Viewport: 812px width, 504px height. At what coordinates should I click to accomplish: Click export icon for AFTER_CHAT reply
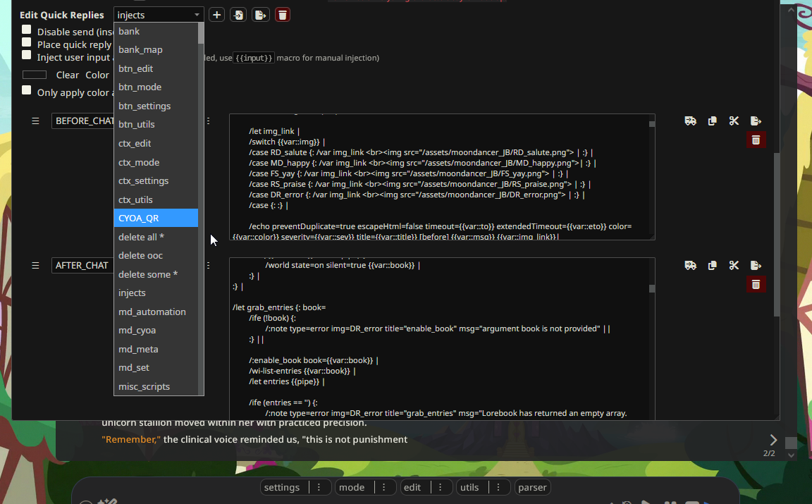(756, 265)
